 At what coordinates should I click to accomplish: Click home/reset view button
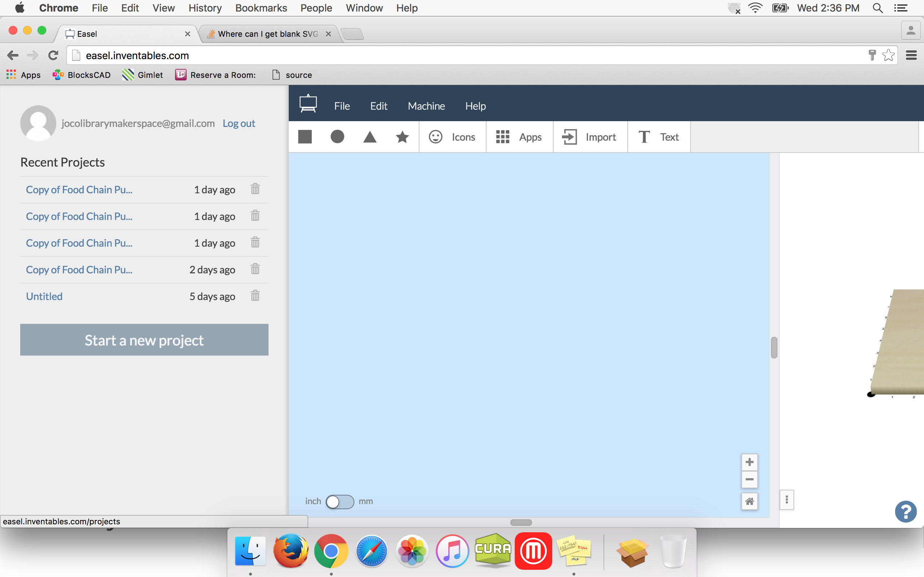(x=749, y=501)
